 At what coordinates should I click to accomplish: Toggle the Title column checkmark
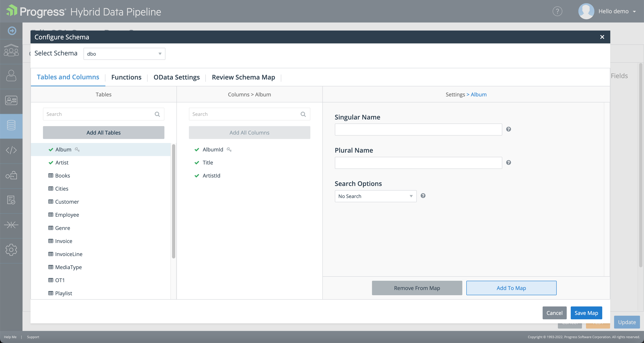197,163
